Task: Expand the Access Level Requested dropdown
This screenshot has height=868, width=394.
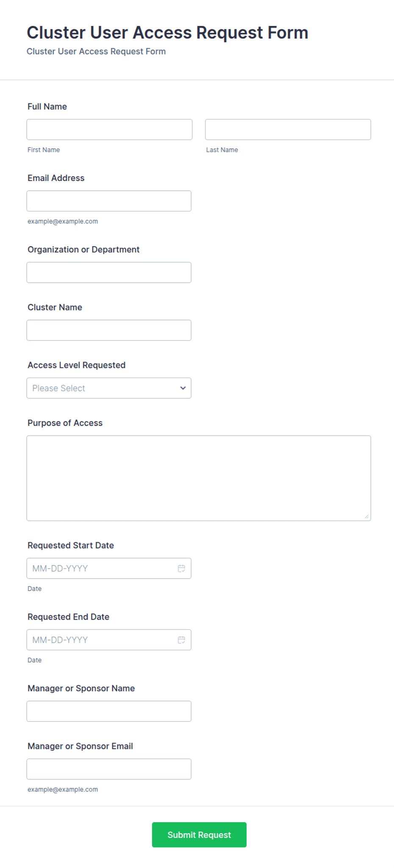Action: [x=109, y=388]
